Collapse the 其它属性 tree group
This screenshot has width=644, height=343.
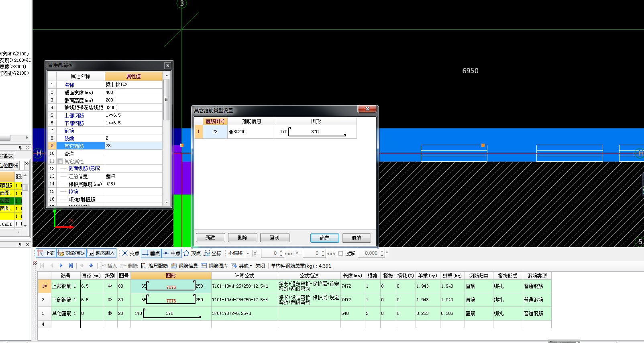tap(60, 161)
